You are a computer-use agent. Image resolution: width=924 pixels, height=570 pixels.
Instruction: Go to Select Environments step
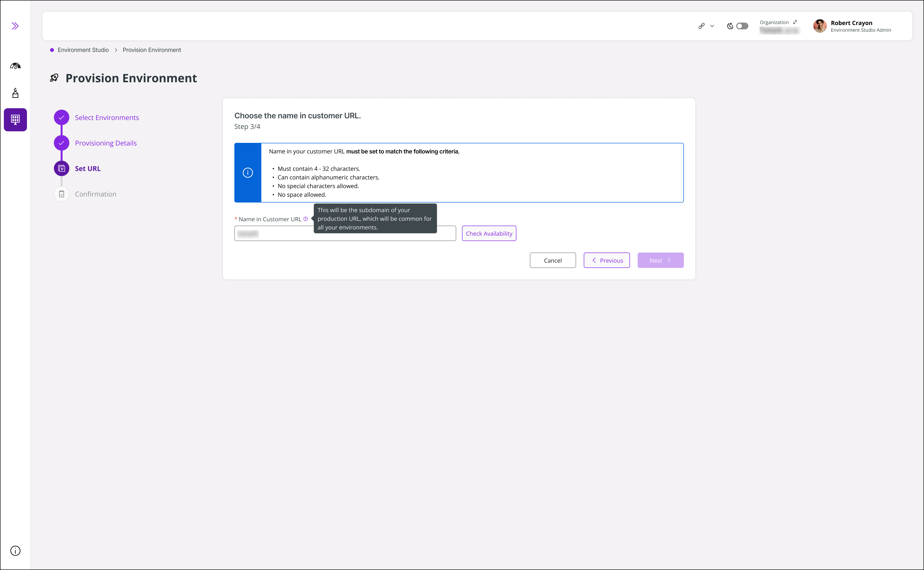tap(107, 118)
